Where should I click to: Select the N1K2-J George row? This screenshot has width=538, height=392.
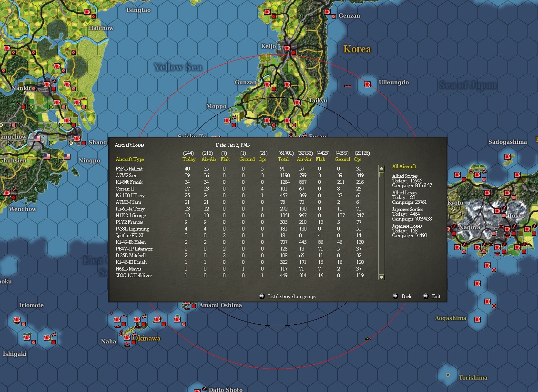pos(240,215)
